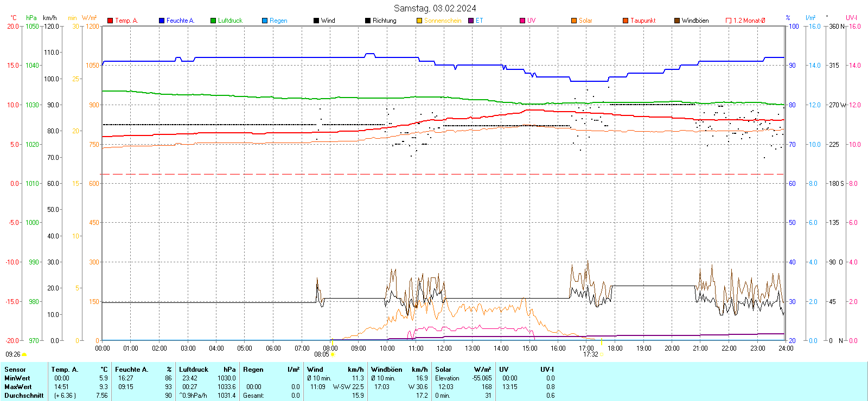Click the MaxWert row label
Image resolution: width=868 pixels, height=401 pixels.
click(x=18, y=387)
